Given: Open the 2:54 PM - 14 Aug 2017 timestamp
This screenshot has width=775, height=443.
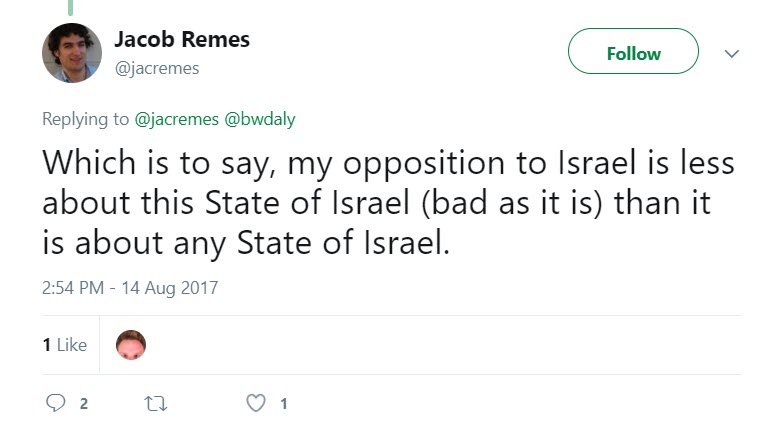Looking at the screenshot, I should tap(130, 288).
